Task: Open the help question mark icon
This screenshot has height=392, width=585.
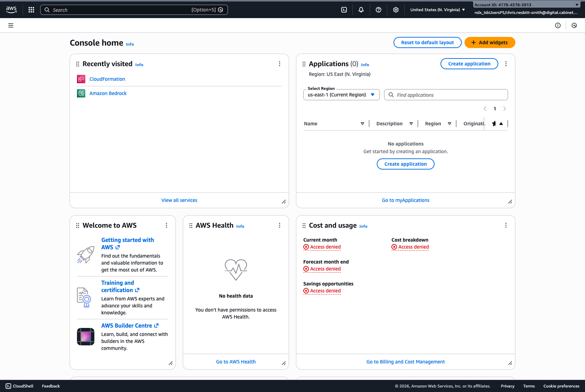Action: [379, 9]
